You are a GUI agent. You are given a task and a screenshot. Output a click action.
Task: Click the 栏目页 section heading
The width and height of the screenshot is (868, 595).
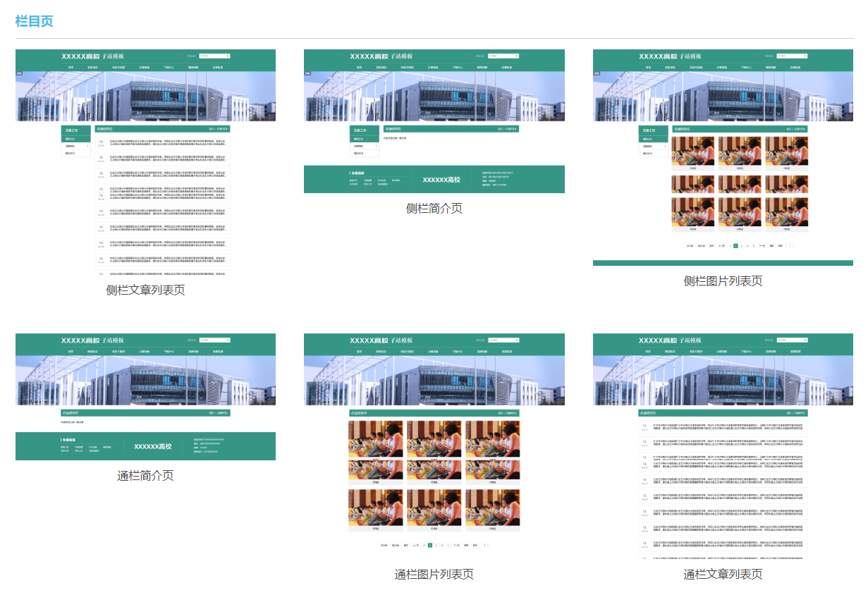(x=34, y=21)
